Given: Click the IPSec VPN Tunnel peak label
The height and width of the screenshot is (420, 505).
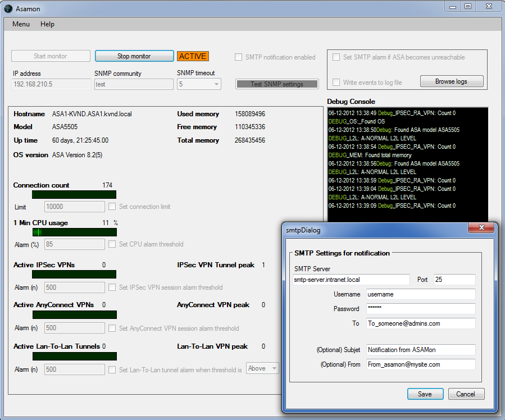Looking at the screenshot, I should click(x=216, y=265).
